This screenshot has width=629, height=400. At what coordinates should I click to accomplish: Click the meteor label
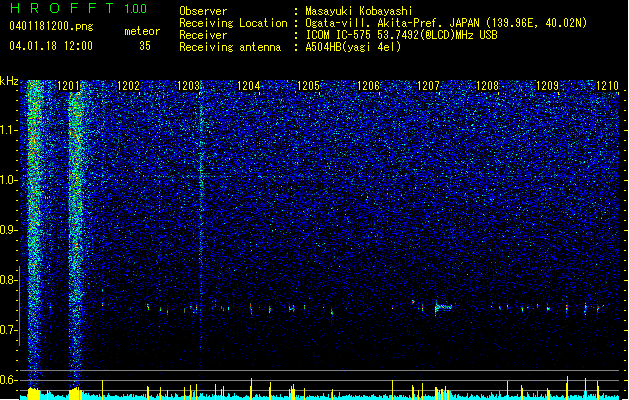pos(142,31)
